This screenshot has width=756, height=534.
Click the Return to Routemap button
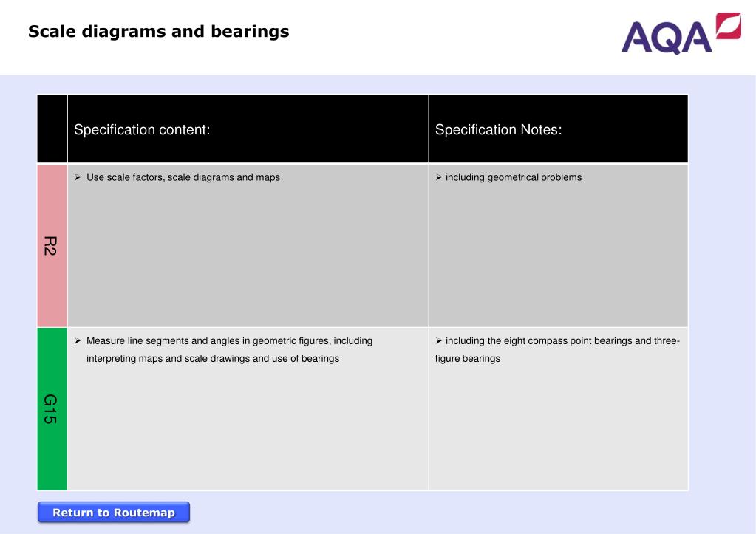pos(114,513)
